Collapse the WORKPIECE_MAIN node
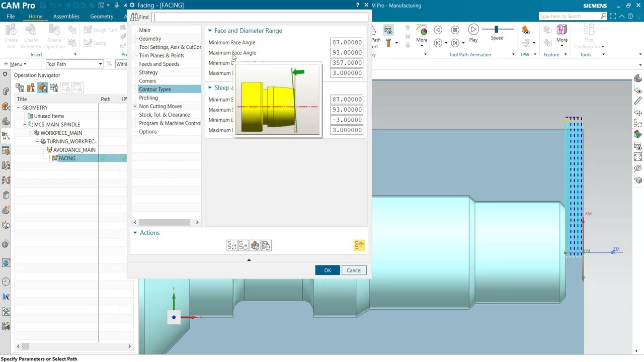 tap(31, 133)
